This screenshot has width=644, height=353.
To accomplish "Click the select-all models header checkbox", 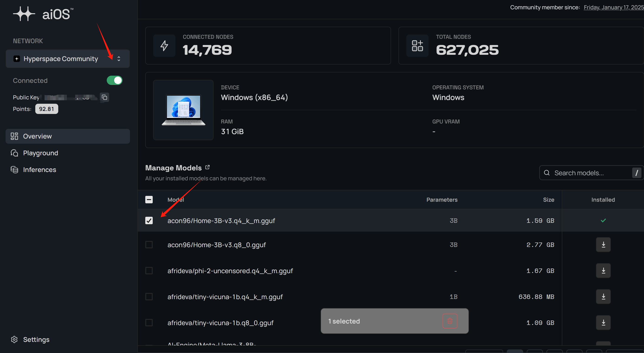I will coord(149,200).
